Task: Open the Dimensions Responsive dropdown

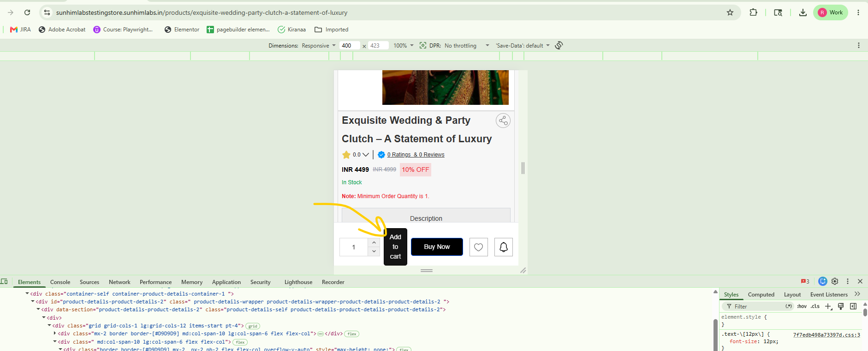Action: (x=319, y=46)
